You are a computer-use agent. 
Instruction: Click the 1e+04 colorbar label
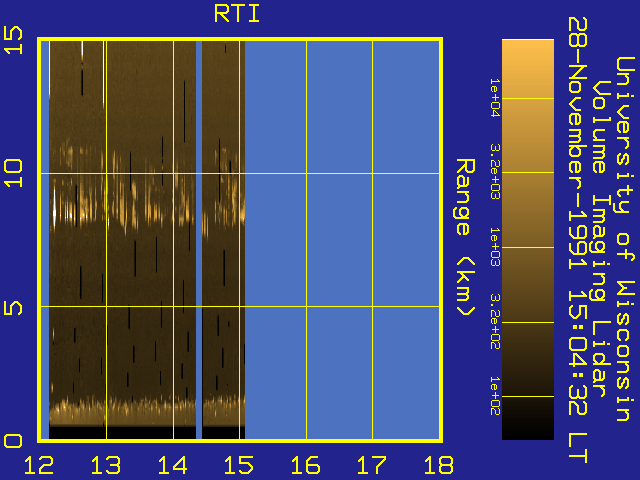[495, 98]
